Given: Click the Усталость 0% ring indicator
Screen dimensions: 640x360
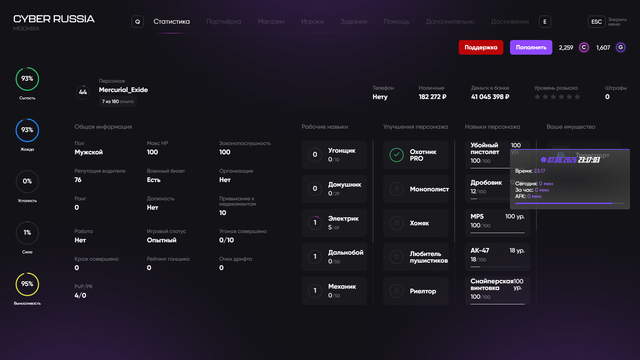Looking at the screenshot, I should 27,181.
